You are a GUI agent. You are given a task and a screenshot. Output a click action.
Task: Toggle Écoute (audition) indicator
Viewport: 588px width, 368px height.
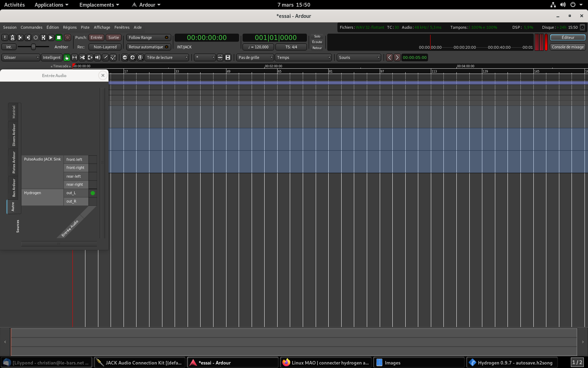(x=317, y=42)
